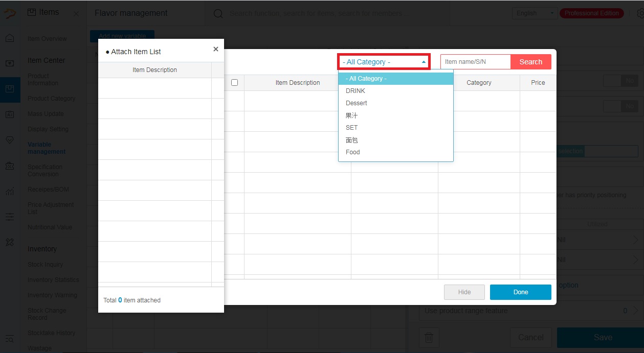644x353 pixels.
Task: Click the Item name/S/N input field
Action: [x=475, y=61]
